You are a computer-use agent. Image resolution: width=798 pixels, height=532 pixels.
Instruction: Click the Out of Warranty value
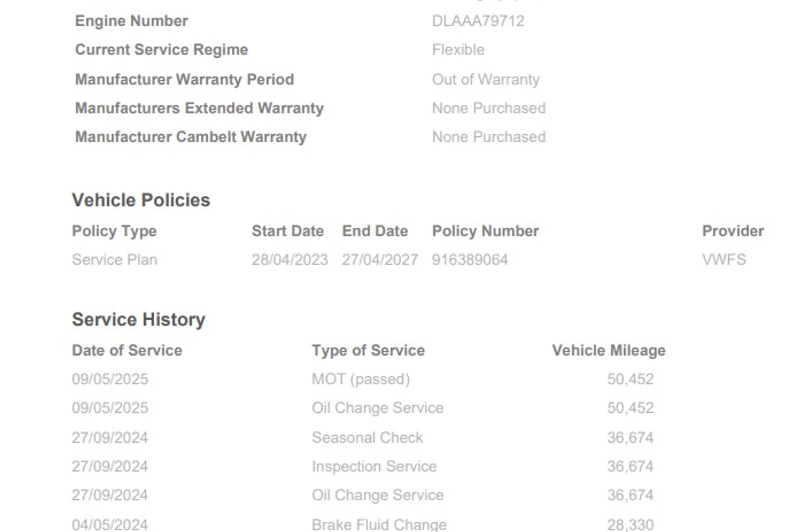(485, 79)
